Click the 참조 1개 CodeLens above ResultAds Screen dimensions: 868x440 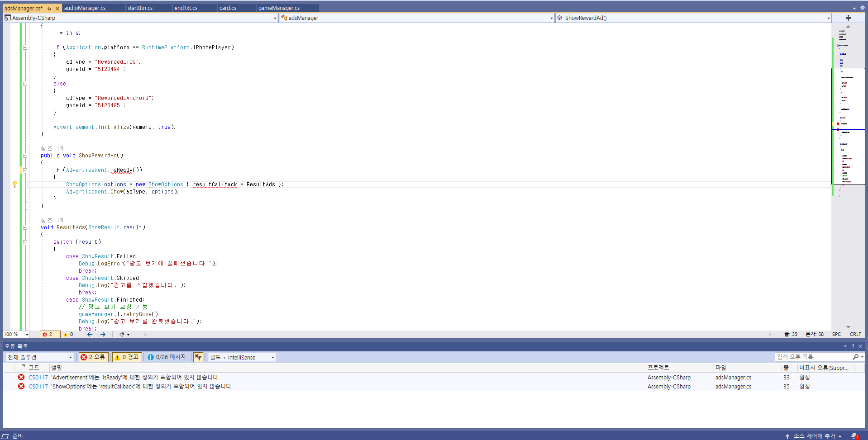tap(52, 220)
